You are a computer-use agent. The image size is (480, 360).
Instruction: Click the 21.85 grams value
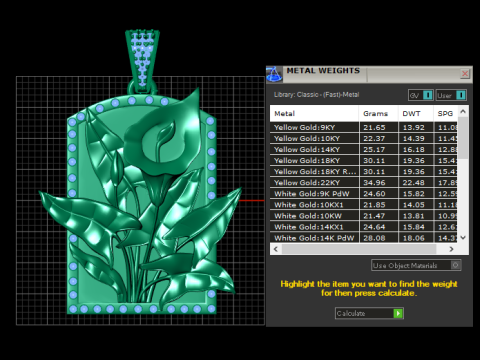(374, 205)
